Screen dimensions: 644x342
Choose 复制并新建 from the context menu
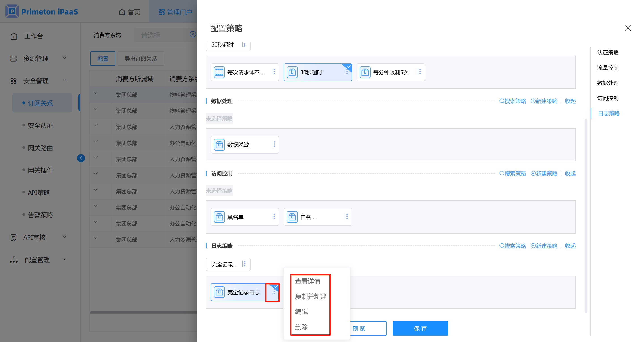[x=310, y=297]
